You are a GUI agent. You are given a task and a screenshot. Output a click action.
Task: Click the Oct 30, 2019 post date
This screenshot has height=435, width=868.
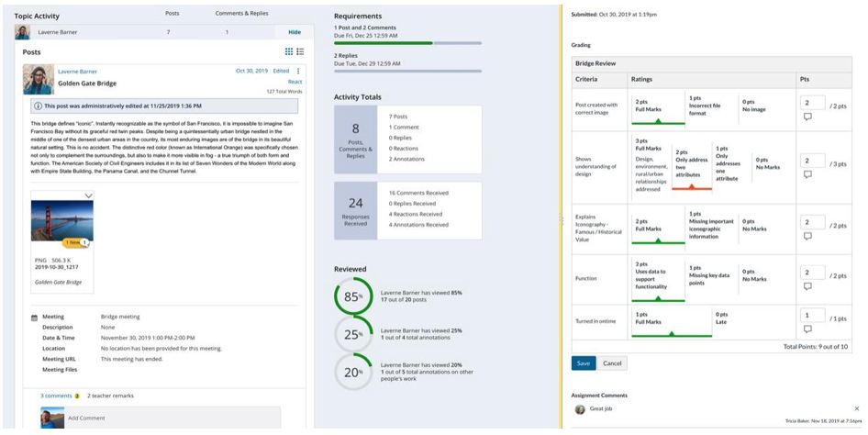pos(252,71)
